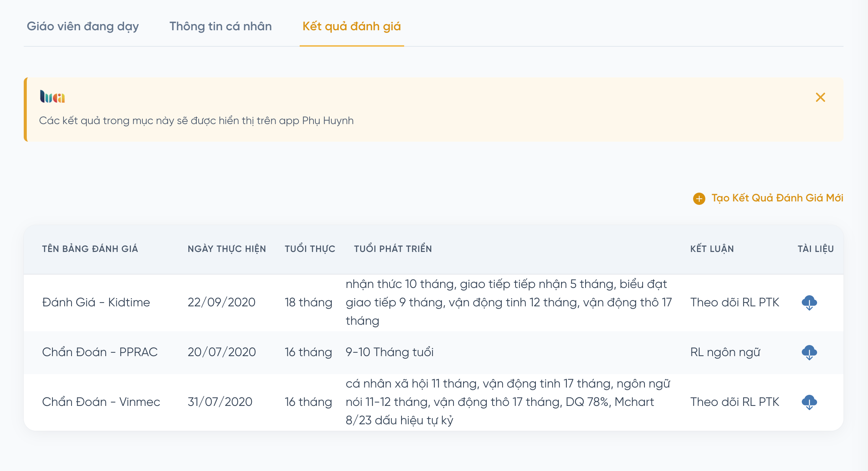Select the Kết quả đánh giá tab
Image resolution: width=868 pixels, height=471 pixels.
351,26
